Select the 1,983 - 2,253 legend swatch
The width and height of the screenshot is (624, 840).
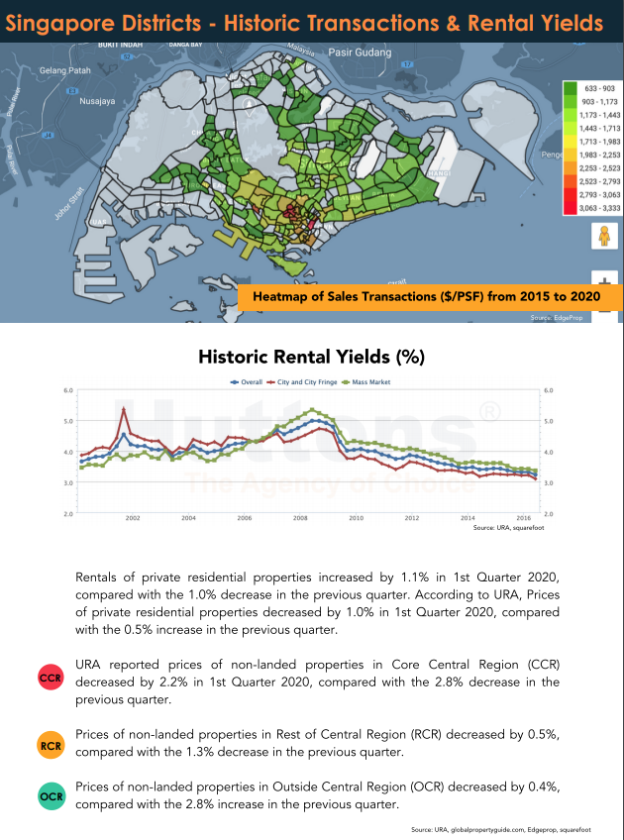click(571, 156)
